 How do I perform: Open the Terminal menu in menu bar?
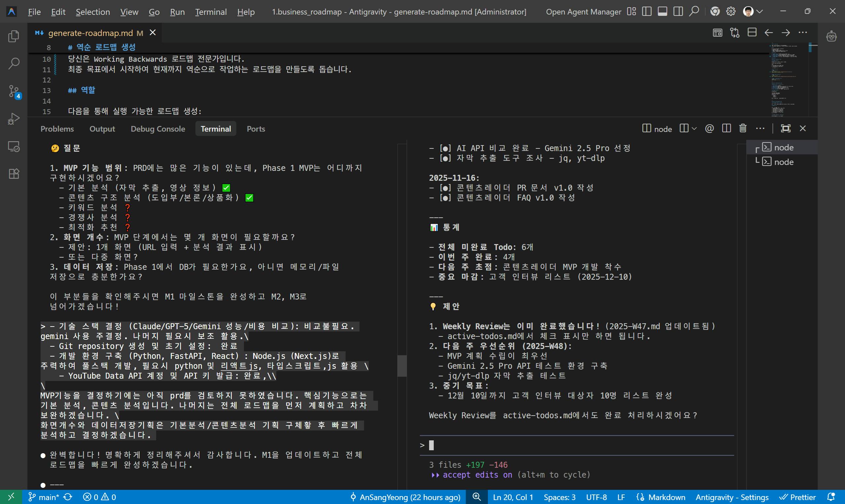click(211, 12)
